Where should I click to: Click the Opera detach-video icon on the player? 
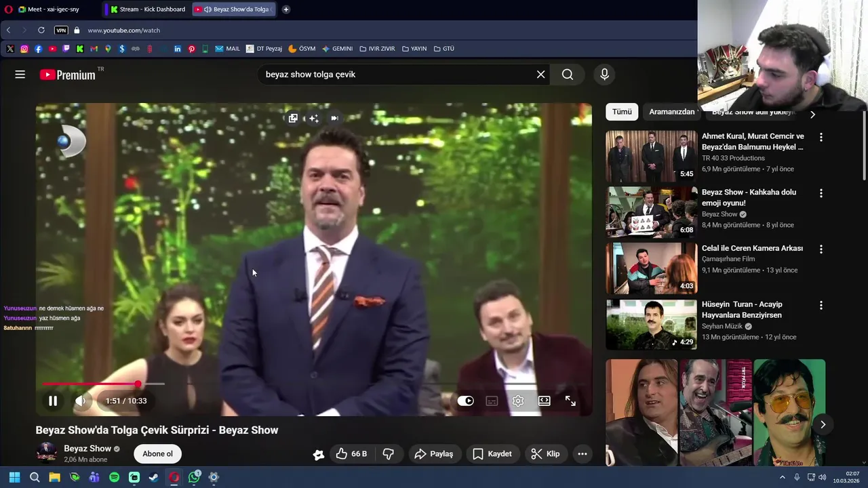[293, 118]
